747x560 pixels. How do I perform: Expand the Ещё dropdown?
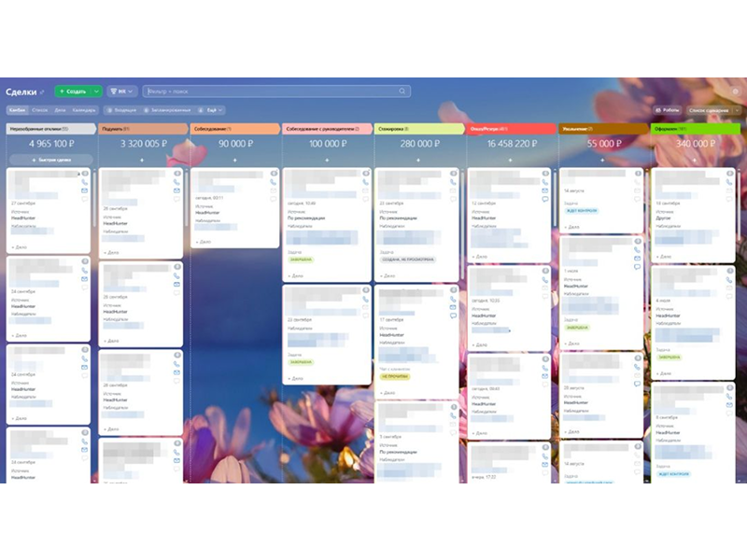[x=212, y=110]
